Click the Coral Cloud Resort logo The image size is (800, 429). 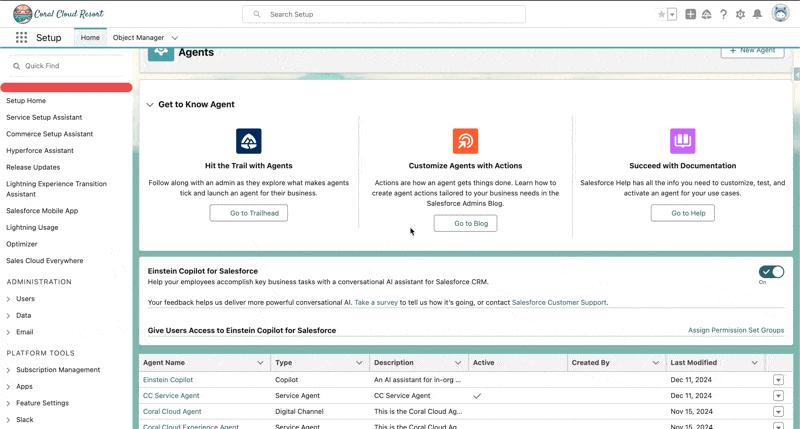pyautogui.click(x=58, y=14)
